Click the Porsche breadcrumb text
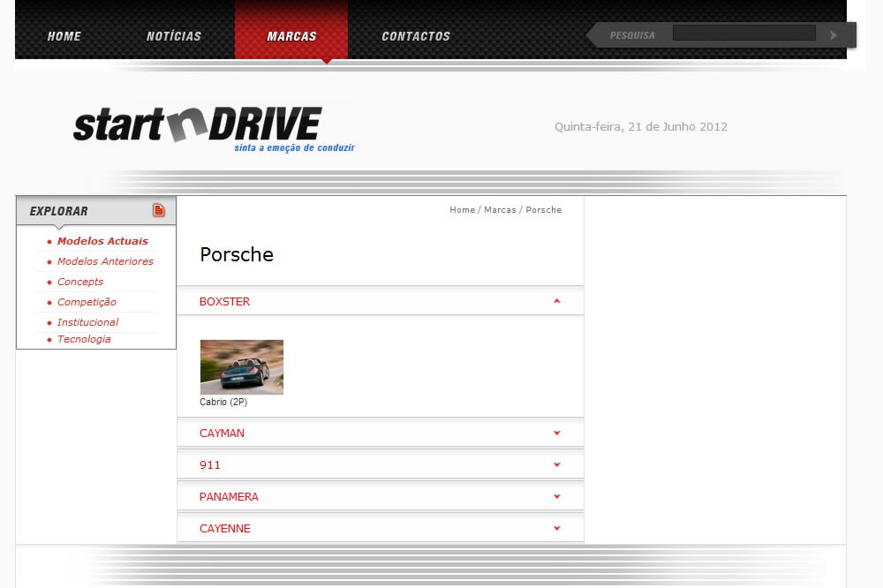The width and height of the screenshot is (883, 588). pos(543,209)
